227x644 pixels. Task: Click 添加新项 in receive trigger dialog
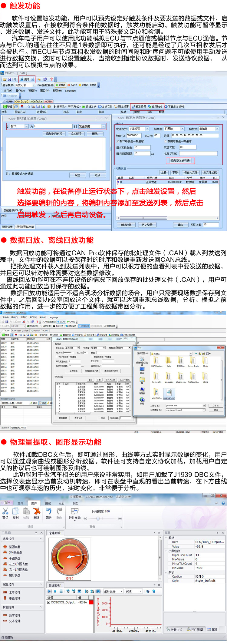click(76, 134)
